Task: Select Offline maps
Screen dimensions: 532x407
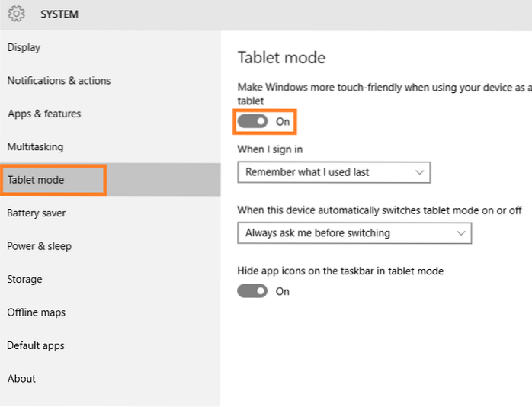Action: pos(37,312)
